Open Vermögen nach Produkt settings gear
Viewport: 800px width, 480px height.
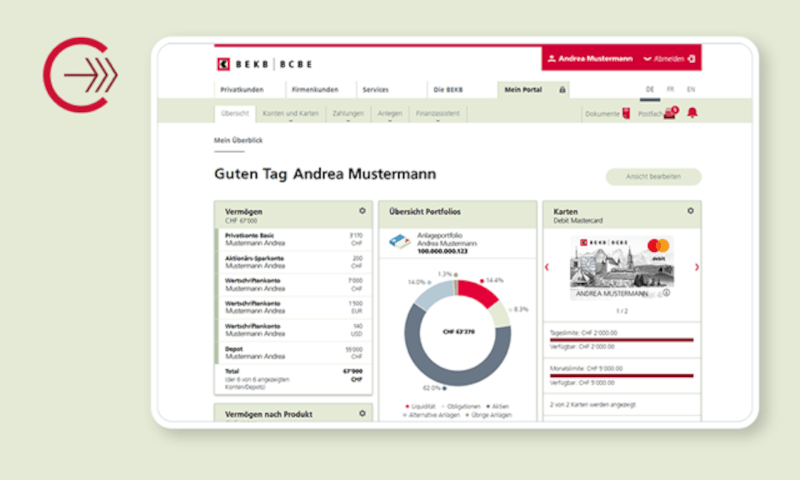362,413
